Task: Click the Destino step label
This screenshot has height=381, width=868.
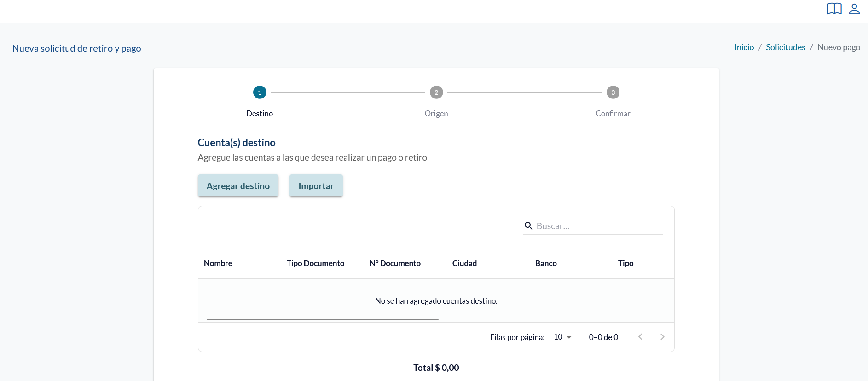Action: point(260,114)
